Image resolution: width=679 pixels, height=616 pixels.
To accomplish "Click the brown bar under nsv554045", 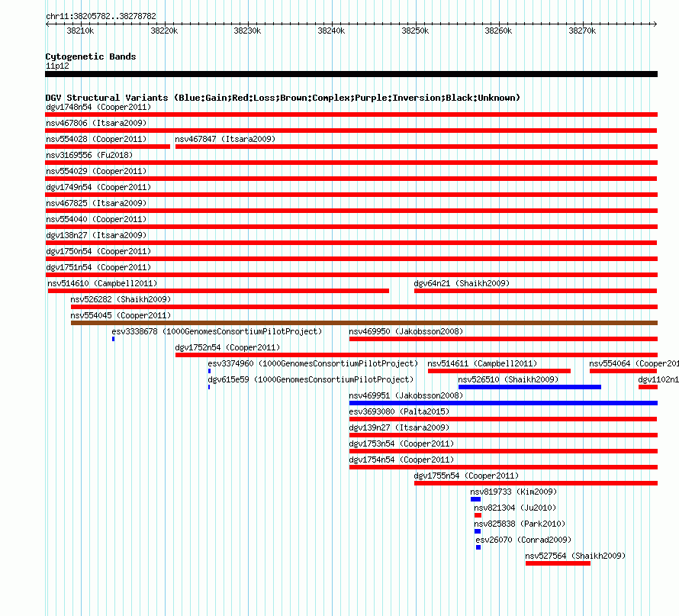I will pyautogui.click(x=364, y=323).
